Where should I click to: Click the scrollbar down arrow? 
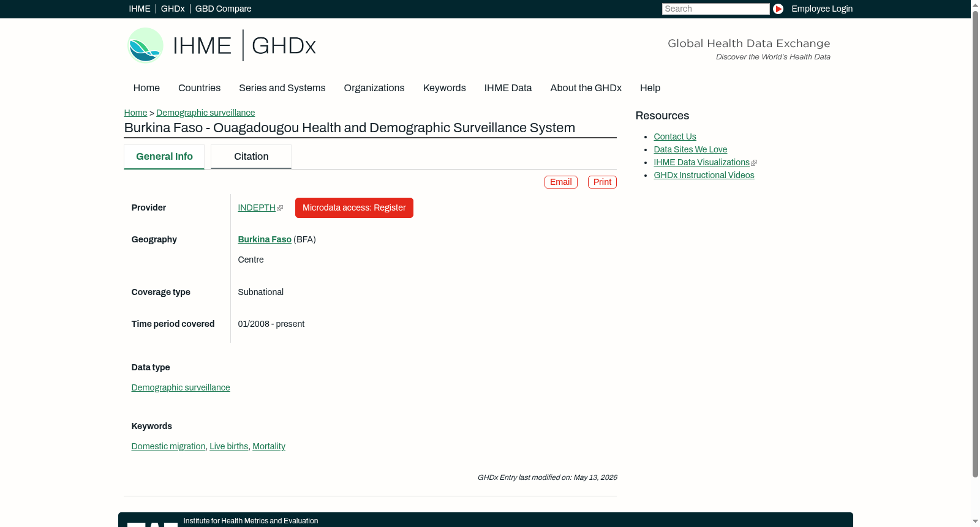click(975, 521)
